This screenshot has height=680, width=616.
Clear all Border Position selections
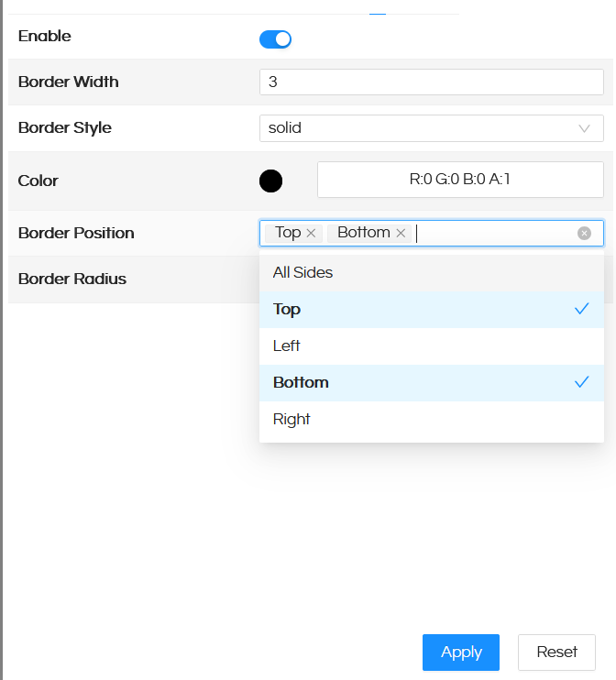tap(584, 234)
